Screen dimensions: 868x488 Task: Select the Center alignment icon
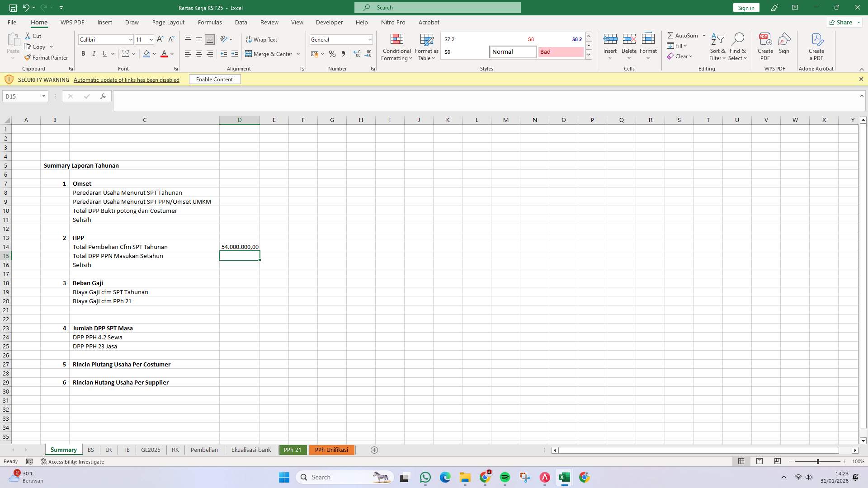click(199, 54)
